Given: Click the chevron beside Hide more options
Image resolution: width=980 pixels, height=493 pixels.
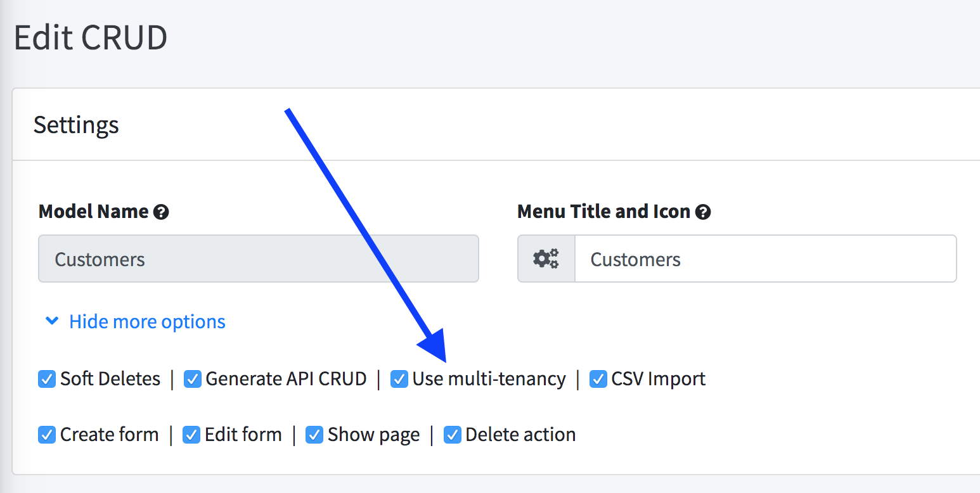Looking at the screenshot, I should [x=52, y=321].
